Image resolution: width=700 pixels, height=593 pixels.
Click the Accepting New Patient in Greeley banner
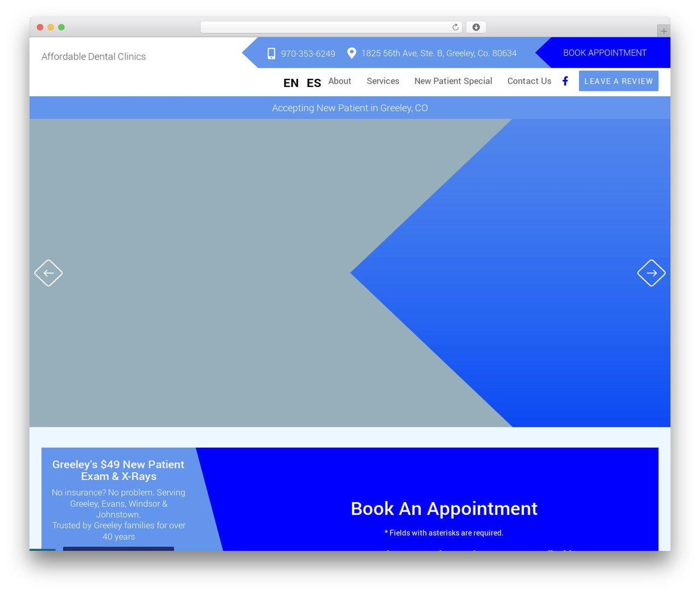350,108
